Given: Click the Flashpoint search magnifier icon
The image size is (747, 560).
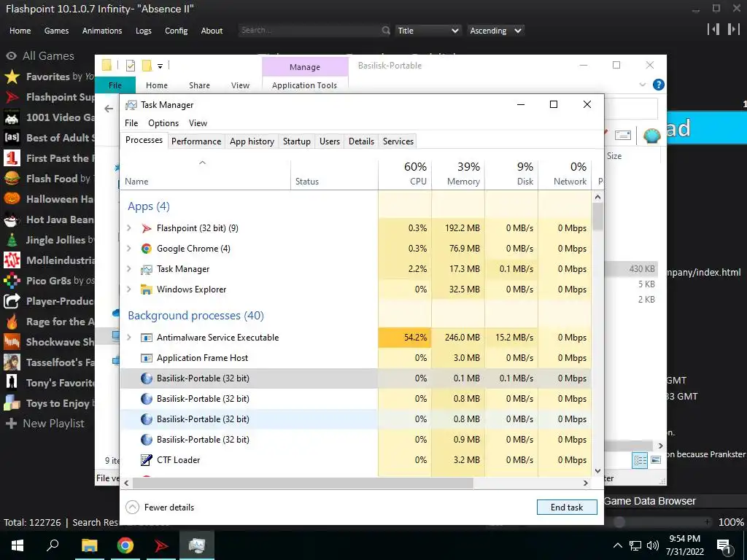Looking at the screenshot, I should click(386, 31).
